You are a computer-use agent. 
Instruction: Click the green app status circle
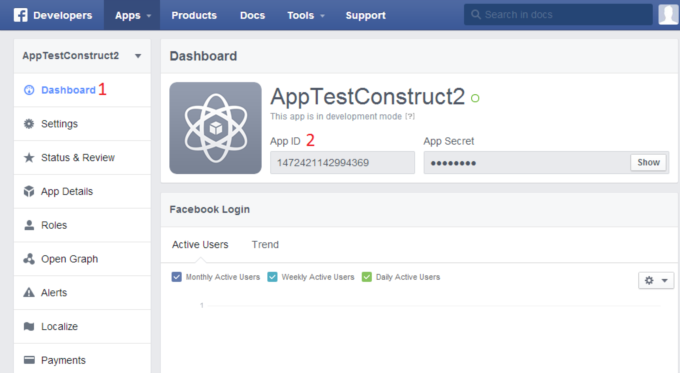point(475,98)
